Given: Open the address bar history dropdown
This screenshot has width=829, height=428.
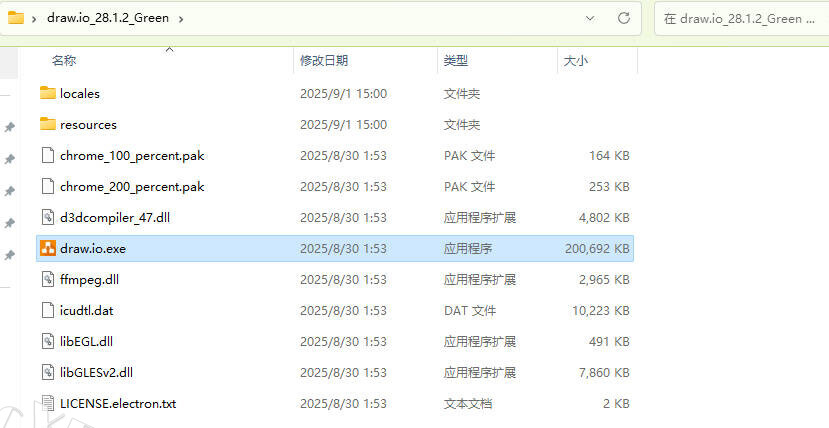Looking at the screenshot, I should tap(590, 18).
